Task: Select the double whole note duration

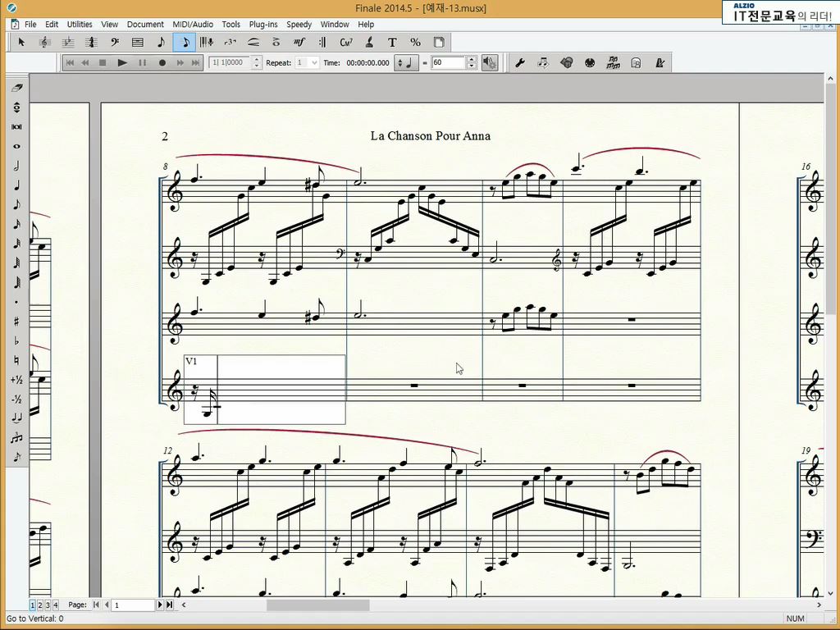Action: pyautogui.click(x=16, y=127)
